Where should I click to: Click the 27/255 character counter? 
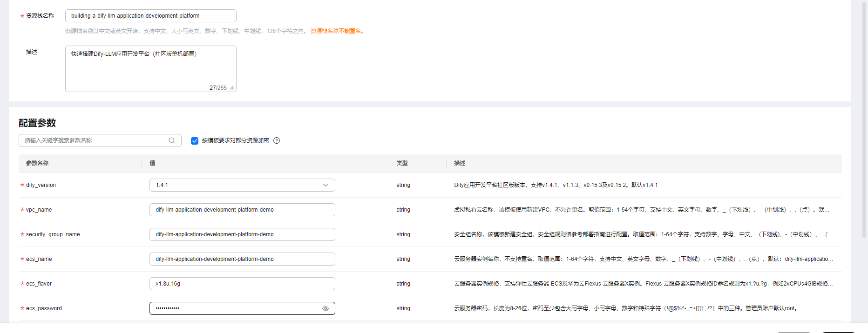218,88
